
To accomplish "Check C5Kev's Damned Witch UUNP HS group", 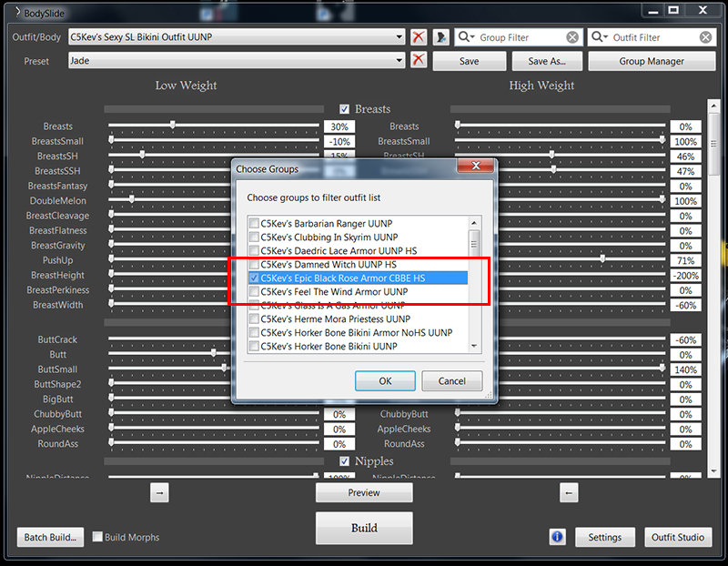I will pyautogui.click(x=254, y=264).
